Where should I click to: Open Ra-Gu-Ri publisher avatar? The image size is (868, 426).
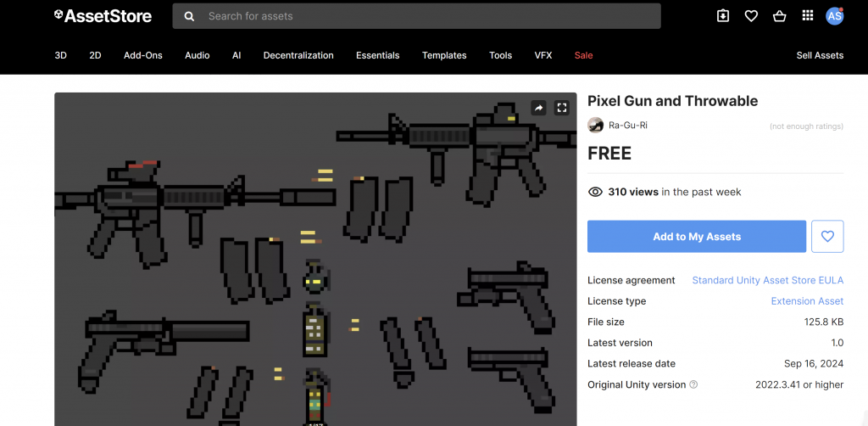click(x=595, y=126)
